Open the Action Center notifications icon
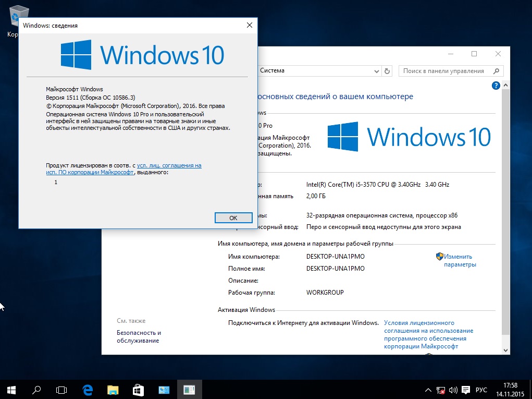This screenshot has height=399, width=532. [x=466, y=390]
